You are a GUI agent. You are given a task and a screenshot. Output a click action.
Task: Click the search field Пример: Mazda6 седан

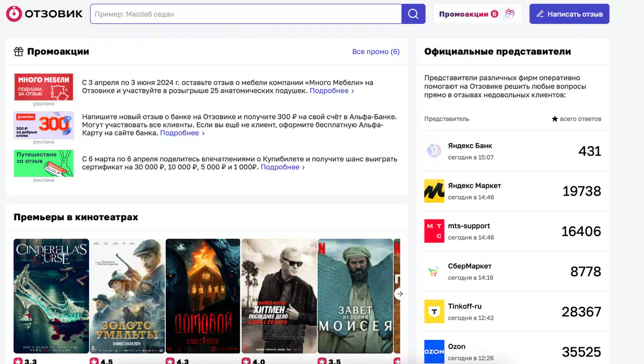(246, 14)
